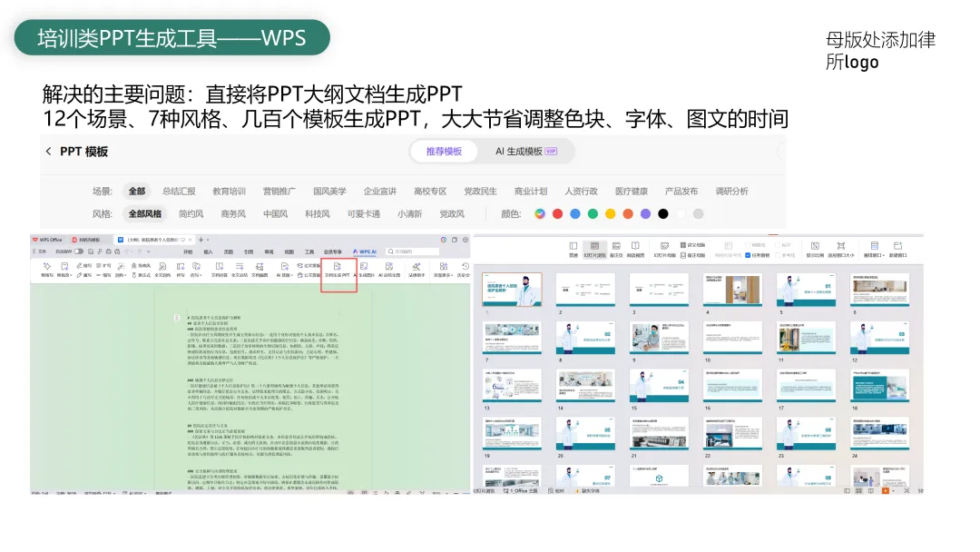Image resolution: width=980 pixels, height=552 pixels.
Task: Open 阅读视图 mode
Action: [635, 250]
